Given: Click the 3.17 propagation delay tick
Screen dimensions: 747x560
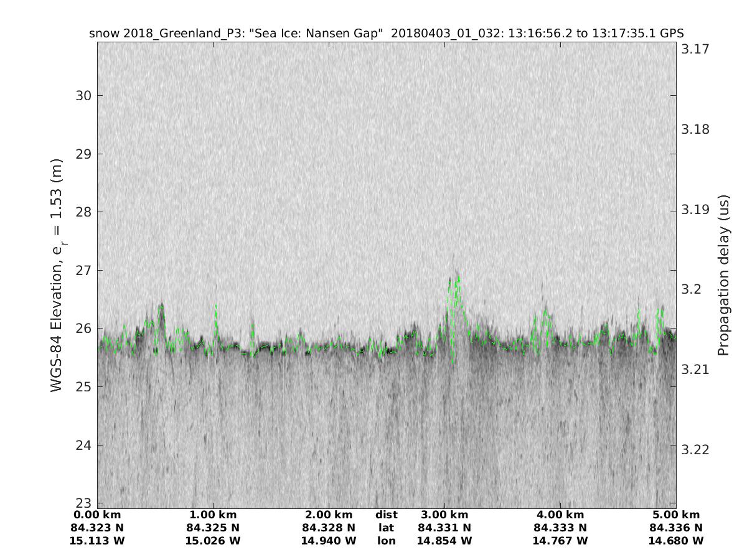Looking at the screenshot, I should [695, 49].
